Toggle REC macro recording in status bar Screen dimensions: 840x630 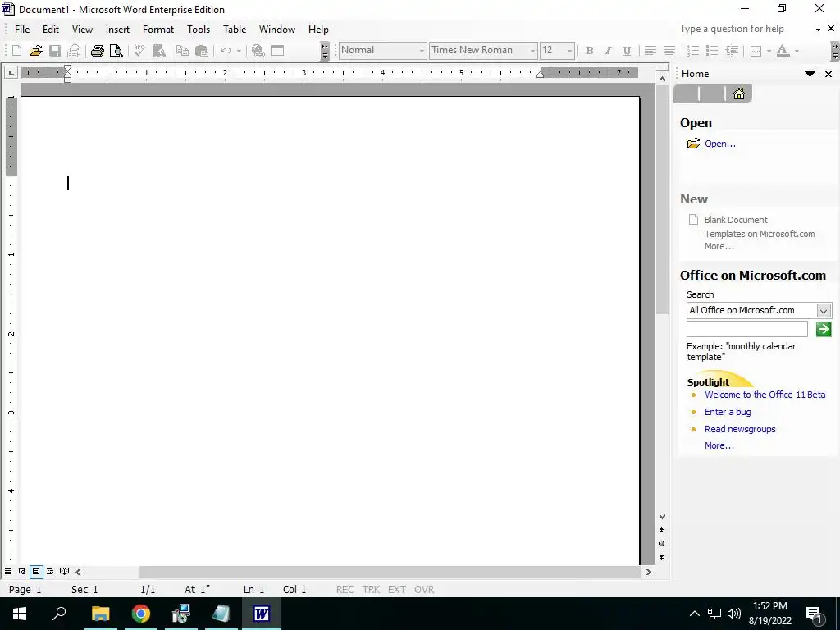click(345, 589)
